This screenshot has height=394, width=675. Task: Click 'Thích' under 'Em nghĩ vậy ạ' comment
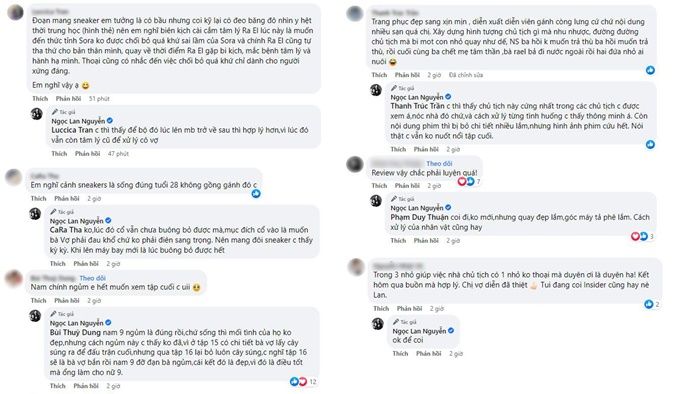[x=40, y=99]
